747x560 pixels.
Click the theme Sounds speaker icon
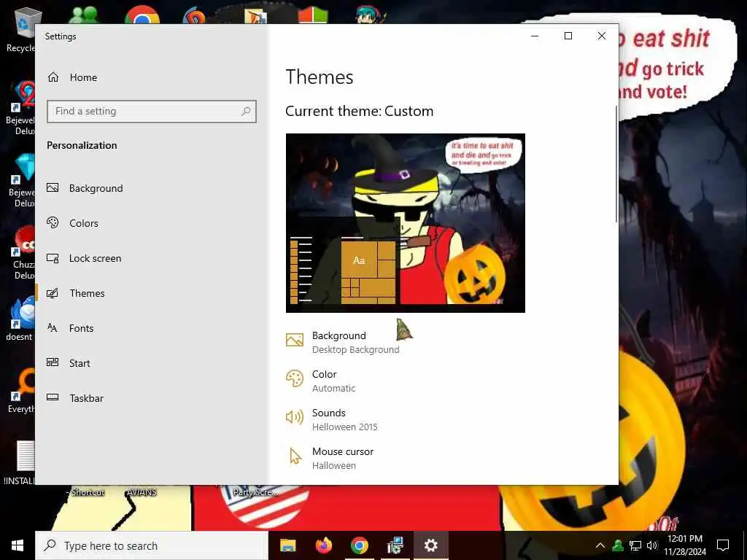tap(295, 417)
